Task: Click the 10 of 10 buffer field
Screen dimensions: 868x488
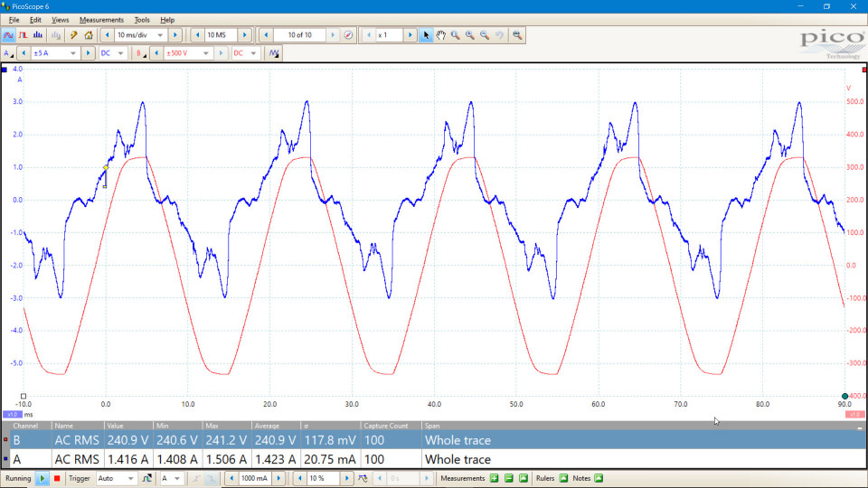Action: 299,35
